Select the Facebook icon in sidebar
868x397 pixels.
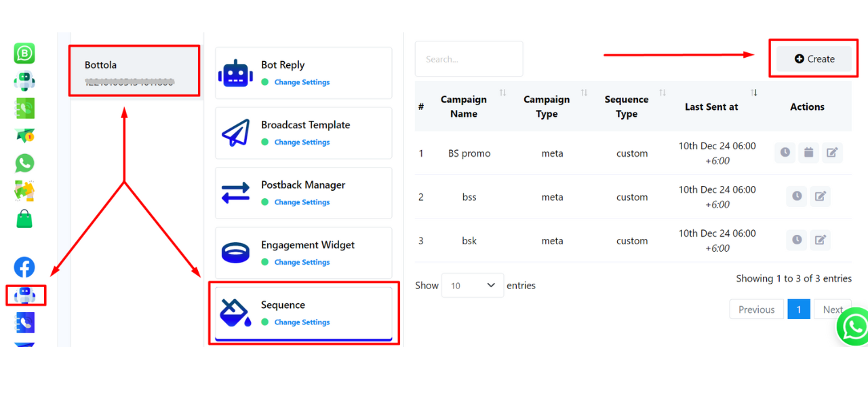click(24, 267)
